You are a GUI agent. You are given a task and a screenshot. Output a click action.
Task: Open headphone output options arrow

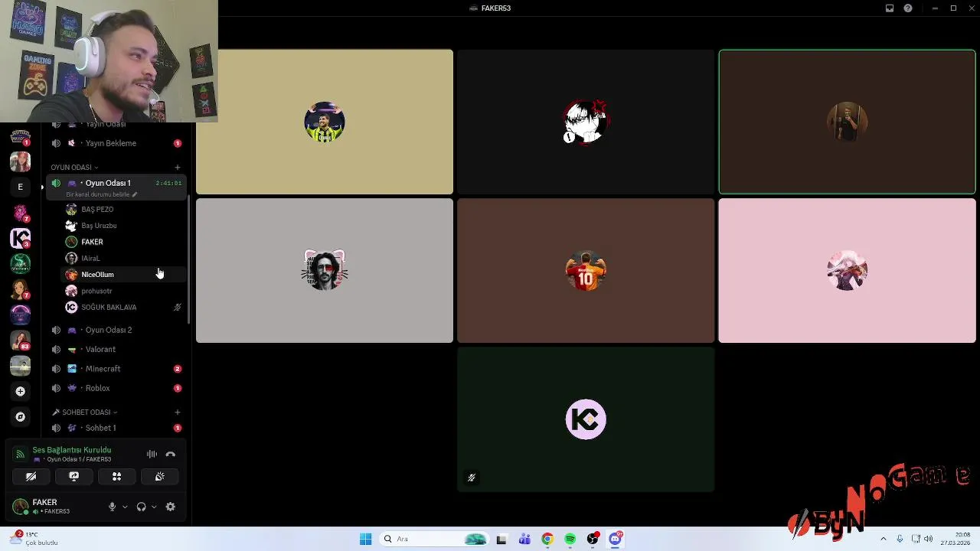(154, 507)
